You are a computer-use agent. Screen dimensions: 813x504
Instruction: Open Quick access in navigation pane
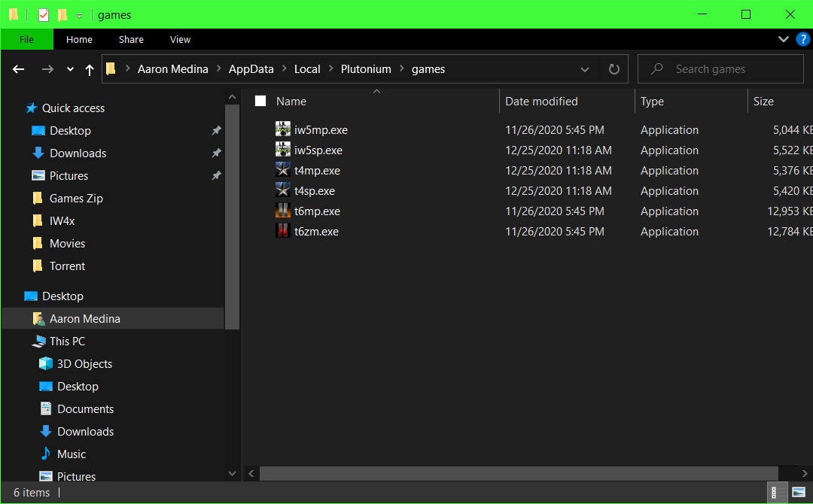(73, 108)
